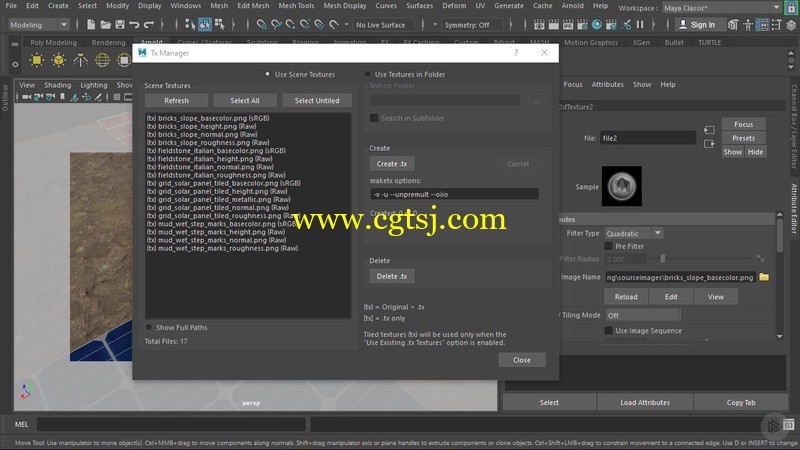
Task: Click Select Untiled button
Action: click(x=317, y=101)
